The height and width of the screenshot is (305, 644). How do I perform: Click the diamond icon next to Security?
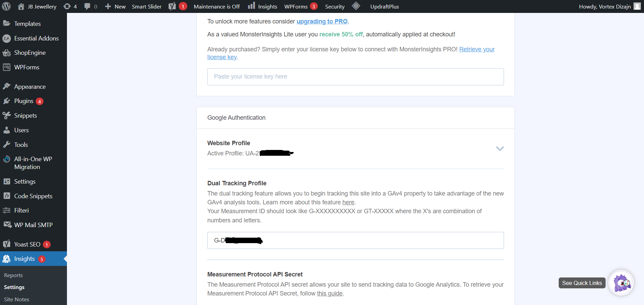pos(356,6)
